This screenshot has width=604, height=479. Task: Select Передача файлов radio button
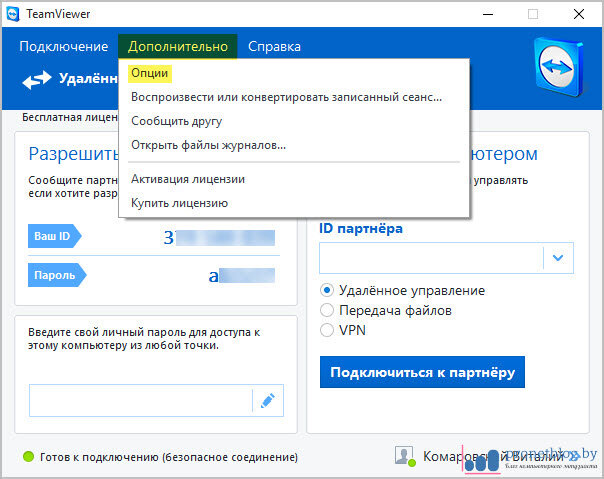pos(327,310)
